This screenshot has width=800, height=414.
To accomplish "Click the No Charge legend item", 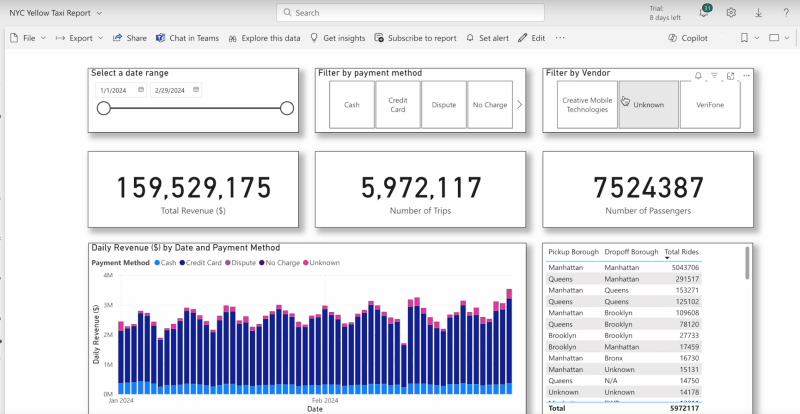I will tap(279, 263).
